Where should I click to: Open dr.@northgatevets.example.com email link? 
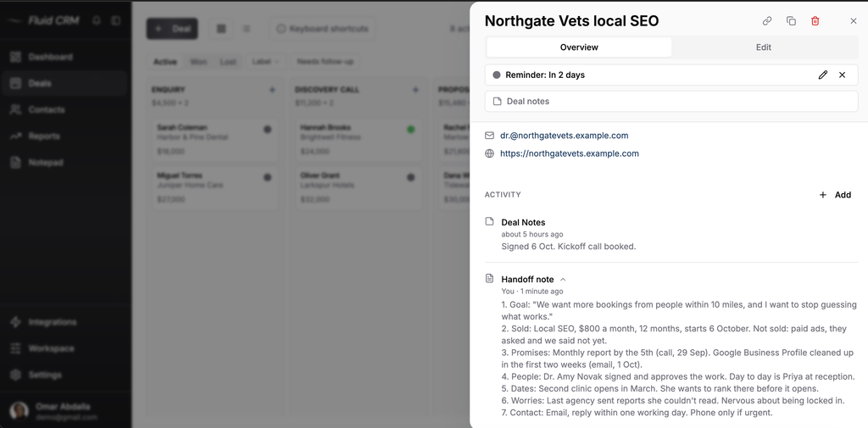click(564, 135)
